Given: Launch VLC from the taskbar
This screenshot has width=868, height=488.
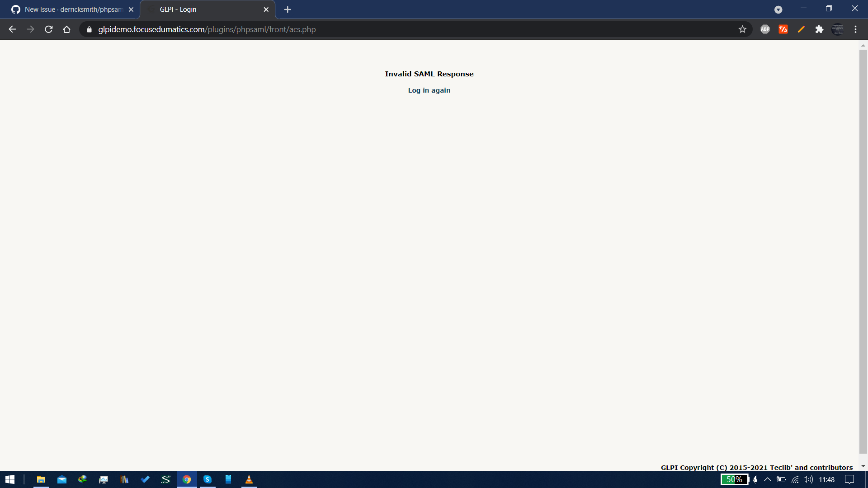Looking at the screenshot, I should tap(249, 480).
